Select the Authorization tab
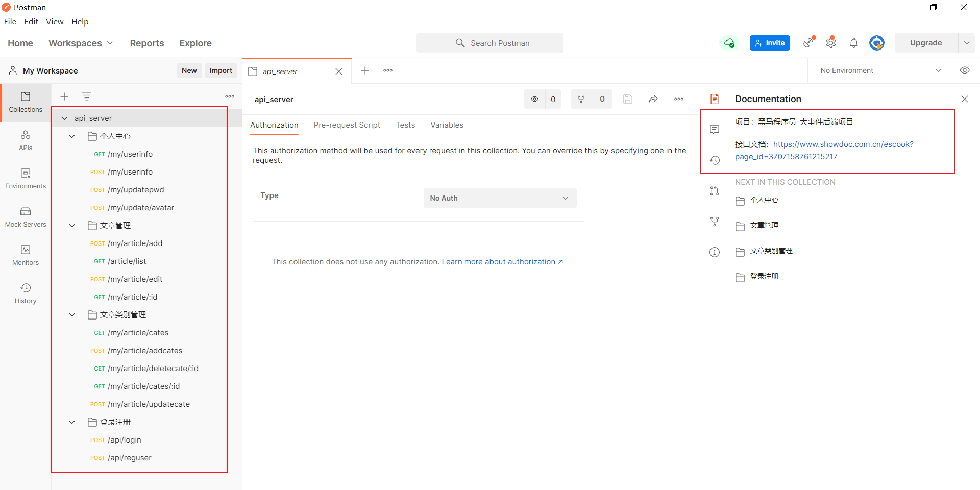This screenshot has height=490, width=980. pyautogui.click(x=274, y=125)
